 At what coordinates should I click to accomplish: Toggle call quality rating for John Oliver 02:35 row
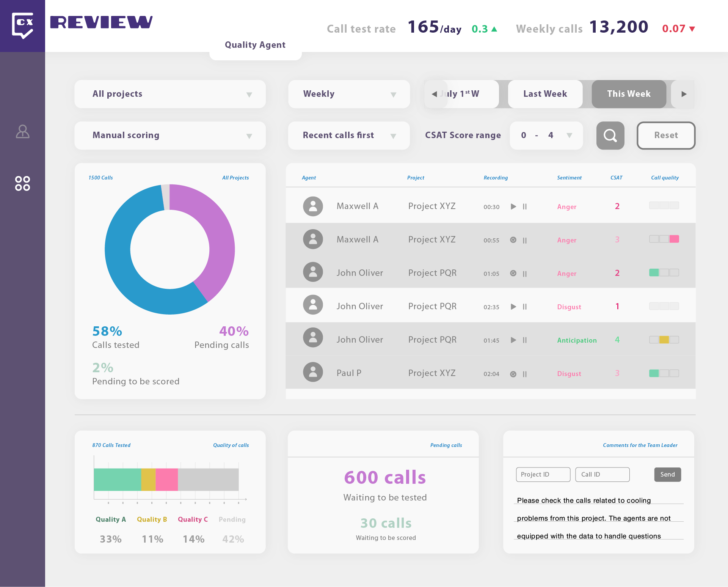coord(664,306)
